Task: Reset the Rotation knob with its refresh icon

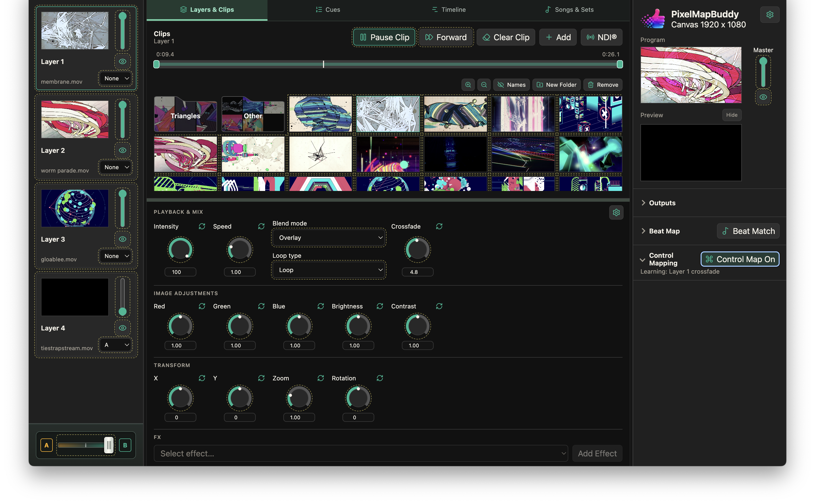Action: [380, 378]
